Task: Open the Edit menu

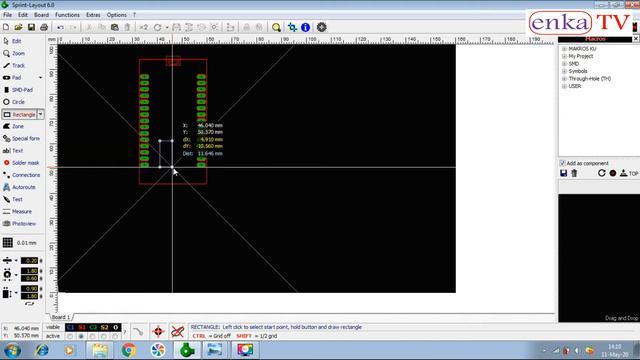Action: (x=23, y=15)
